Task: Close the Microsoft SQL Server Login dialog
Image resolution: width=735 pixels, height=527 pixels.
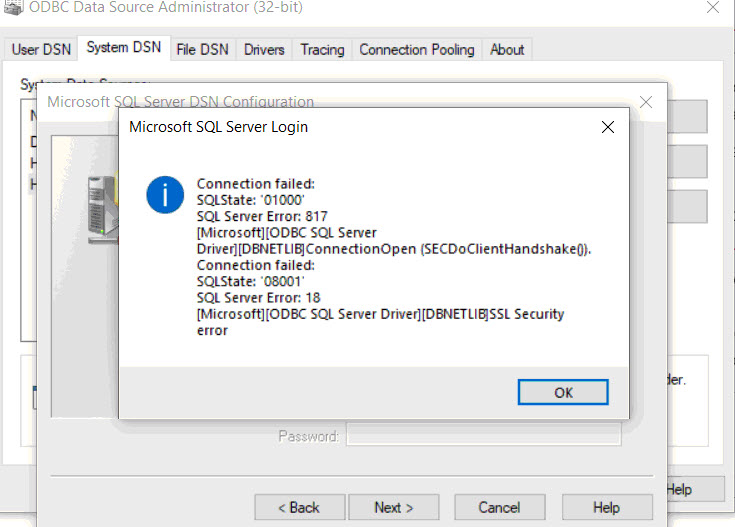Action: (x=608, y=127)
